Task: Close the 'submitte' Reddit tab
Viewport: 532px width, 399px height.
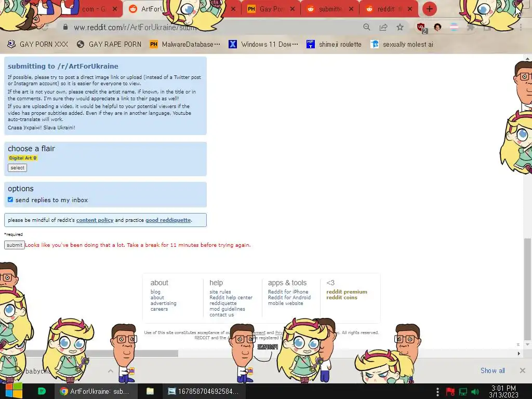Action: (x=351, y=9)
